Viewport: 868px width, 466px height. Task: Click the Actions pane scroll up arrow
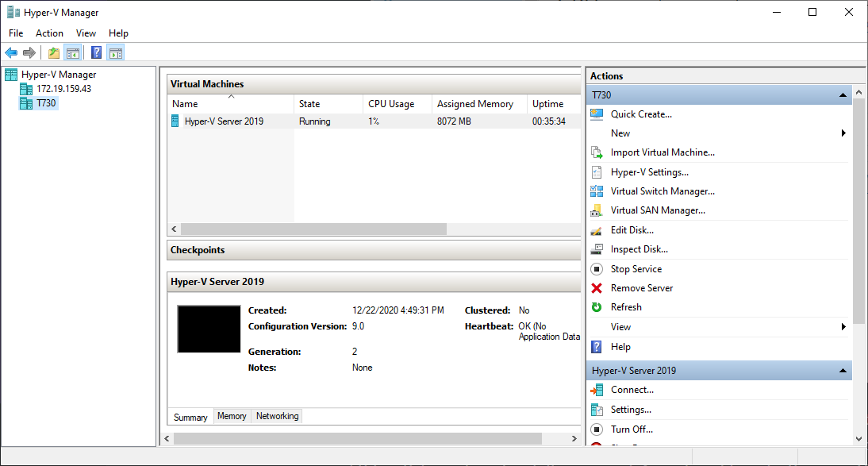pos(858,92)
